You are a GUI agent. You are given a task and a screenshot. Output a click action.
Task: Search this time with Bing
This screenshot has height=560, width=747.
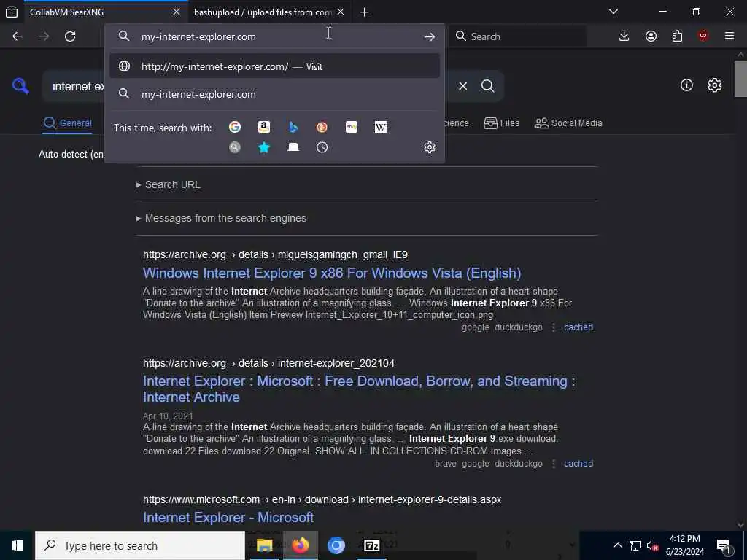point(293,127)
